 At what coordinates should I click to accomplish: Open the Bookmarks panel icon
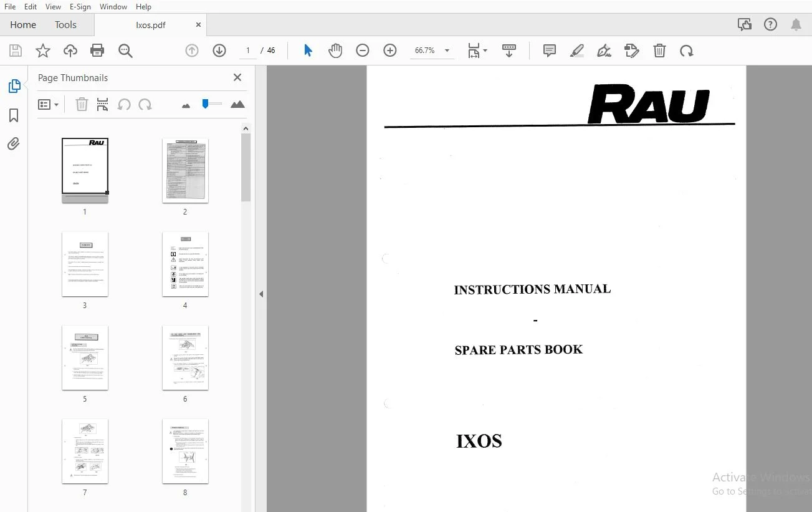14,115
